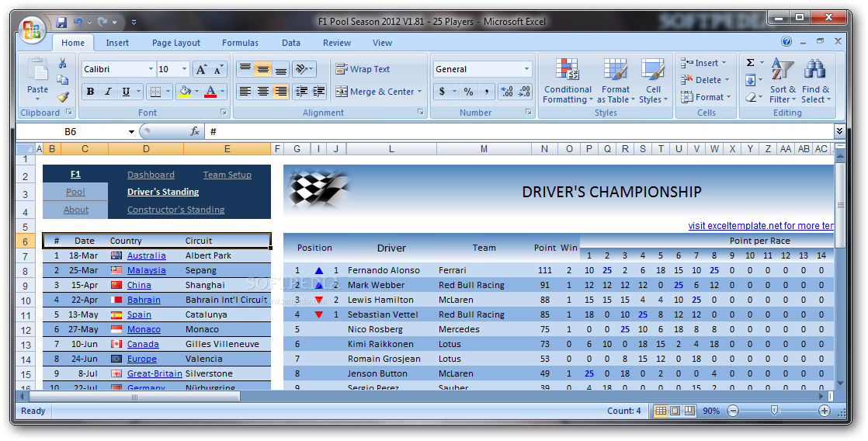Screen dimensions: 868x441
Task: Open the View ribbon tab
Action: (x=383, y=43)
